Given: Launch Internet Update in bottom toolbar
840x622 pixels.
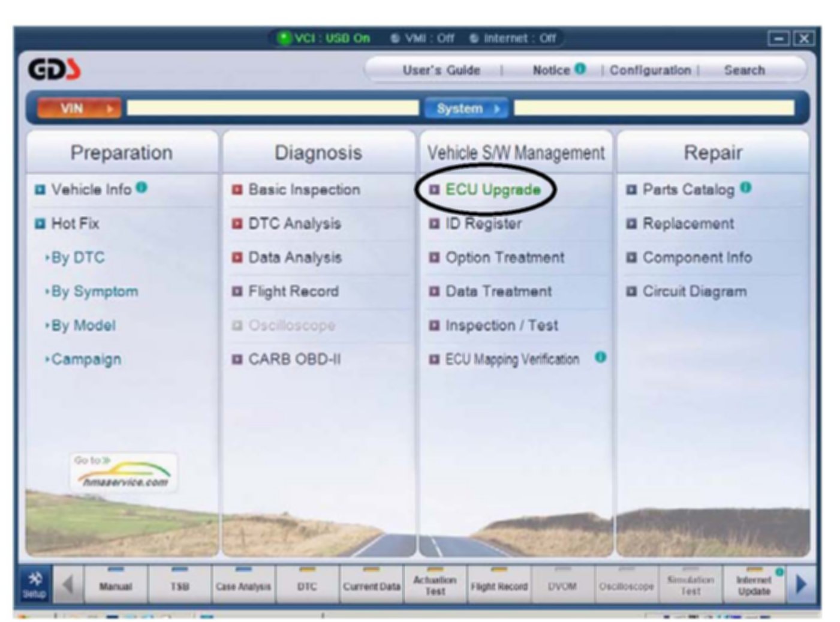Looking at the screenshot, I should pos(754,585).
